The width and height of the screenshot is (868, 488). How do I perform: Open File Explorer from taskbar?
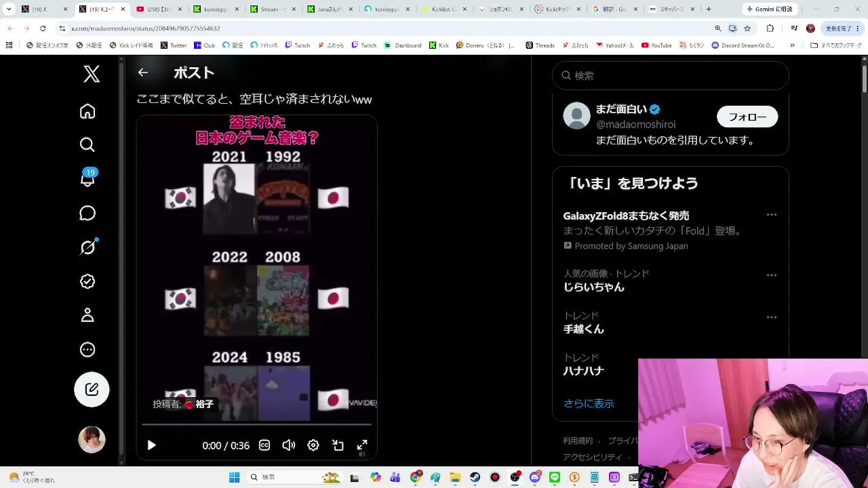(455, 477)
